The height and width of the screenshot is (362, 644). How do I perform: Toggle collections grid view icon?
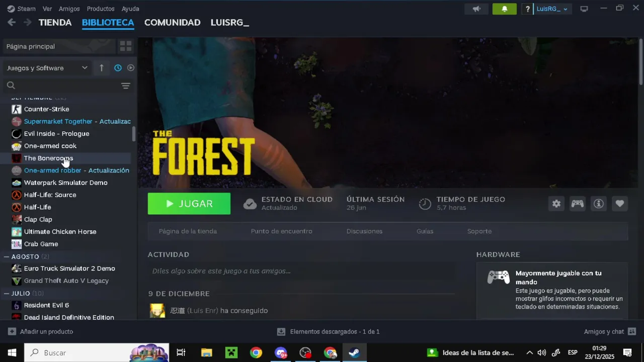pos(125,46)
